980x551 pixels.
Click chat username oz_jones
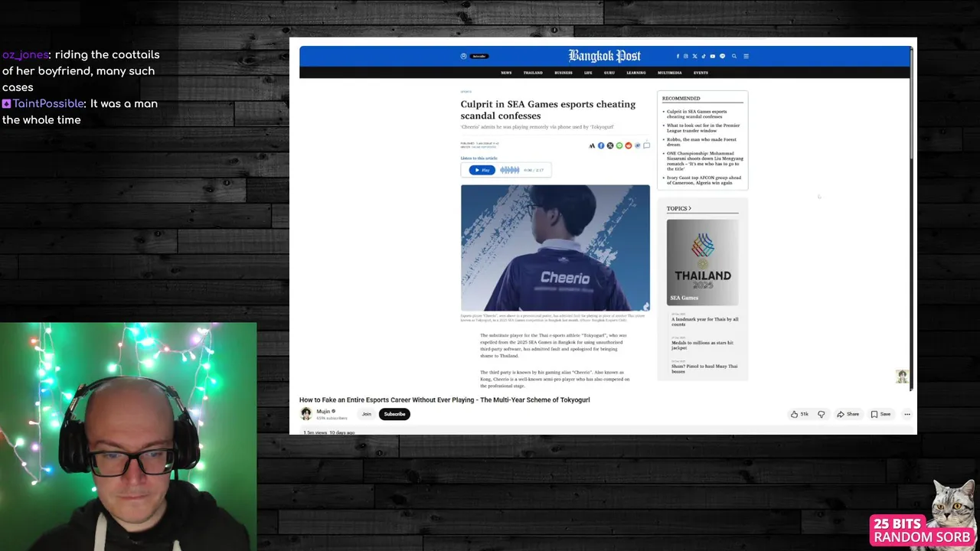coord(25,54)
